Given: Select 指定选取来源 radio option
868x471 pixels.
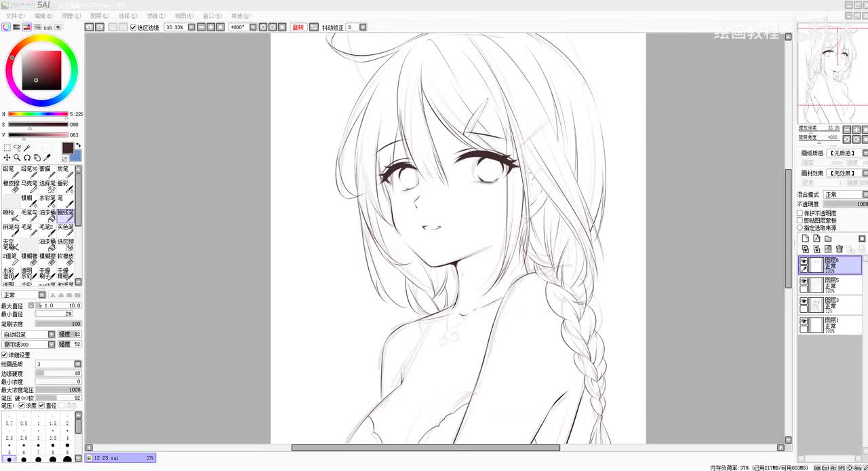Looking at the screenshot, I should pos(800,228).
